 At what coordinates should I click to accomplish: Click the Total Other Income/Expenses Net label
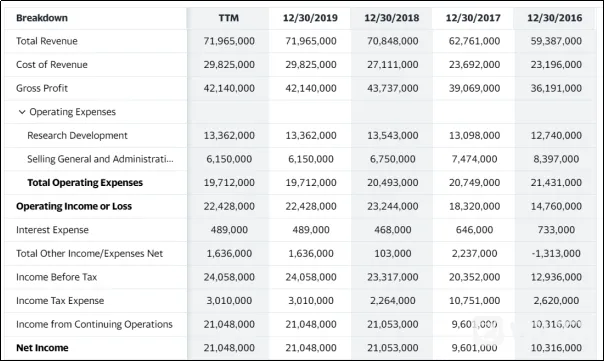89,254
